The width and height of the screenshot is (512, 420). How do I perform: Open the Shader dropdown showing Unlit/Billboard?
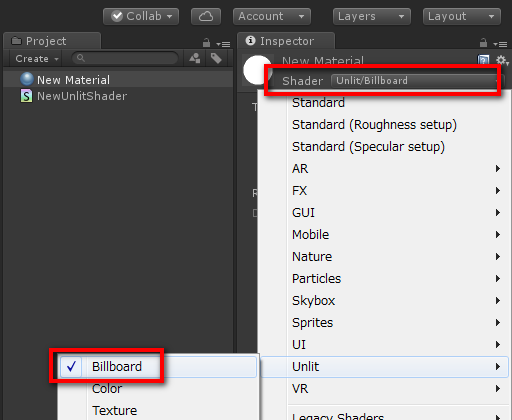[x=417, y=81]
